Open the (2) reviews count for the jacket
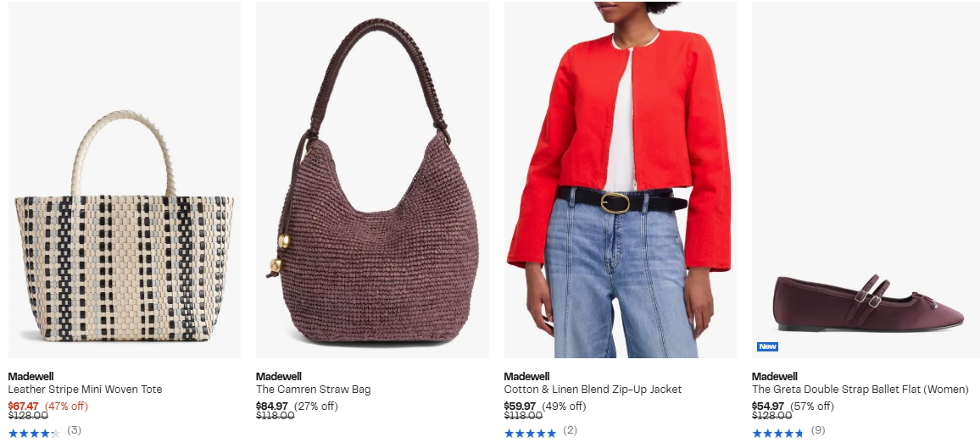Viewport: 980px width, 448px height. pos(570,430)
